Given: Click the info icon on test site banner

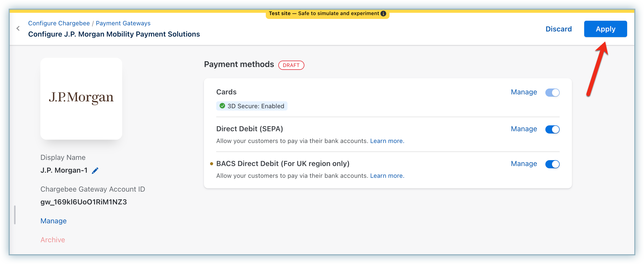Looking at the screenshot, I should (383, 14).
